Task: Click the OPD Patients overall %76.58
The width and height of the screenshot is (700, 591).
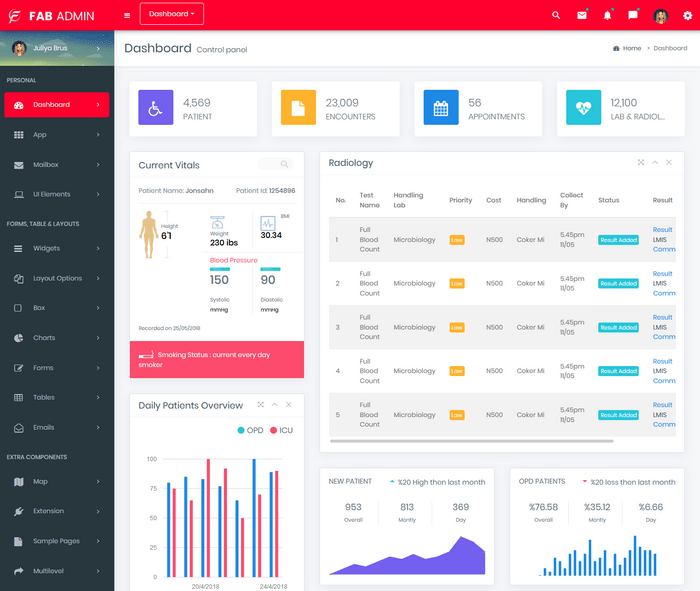Action: pyautogui.click(x=543, y=507)
